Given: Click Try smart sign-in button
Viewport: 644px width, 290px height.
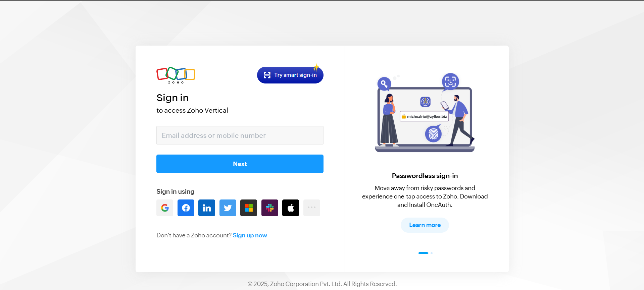Looking at the screenshot, I should click(x=290, y=75).
